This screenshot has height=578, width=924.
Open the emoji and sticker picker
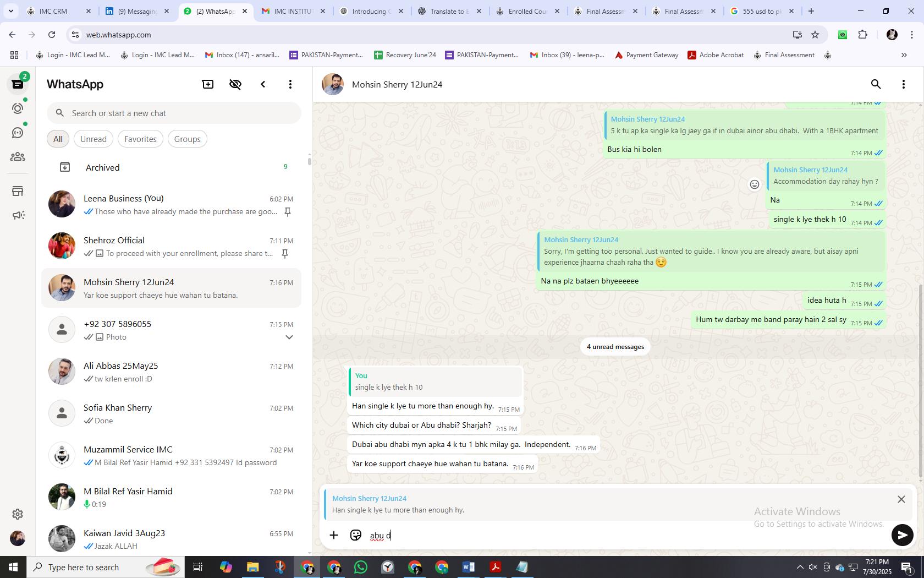click(356, 535)
